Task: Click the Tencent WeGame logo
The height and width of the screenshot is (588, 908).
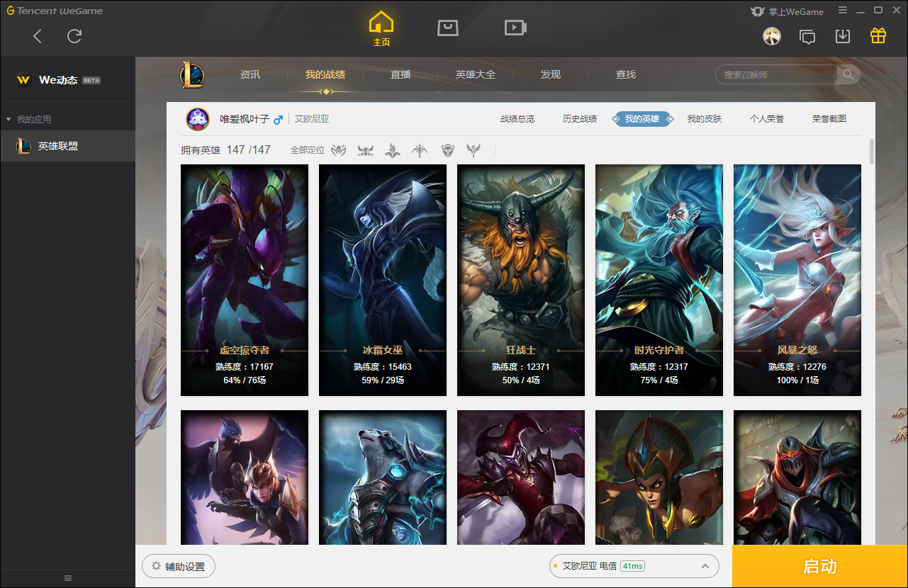Action: pyautogui.click(x=55, y=11)
